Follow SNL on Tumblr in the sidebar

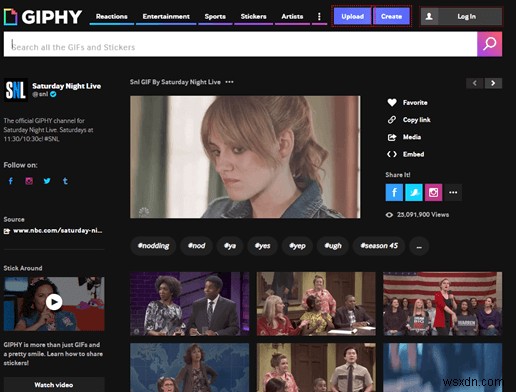tap(65, 181)
